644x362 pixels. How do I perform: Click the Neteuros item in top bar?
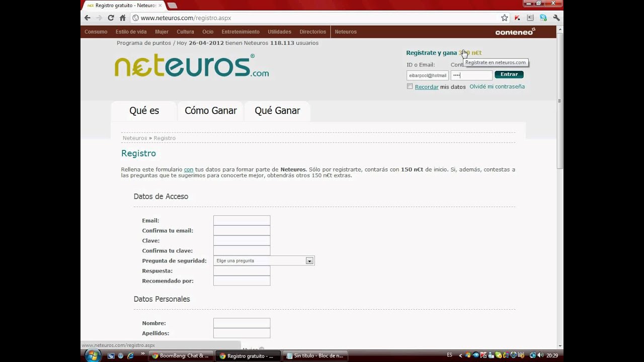[346, 32]
